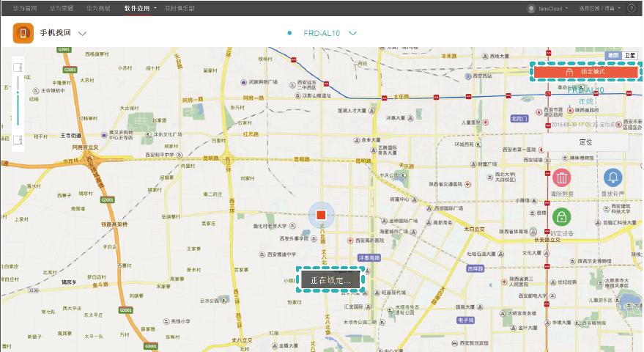Image resolution: width=644 pixels, height=352 pixels.
Task: Click the 正在锁定... status message
Action: point(330,280)
